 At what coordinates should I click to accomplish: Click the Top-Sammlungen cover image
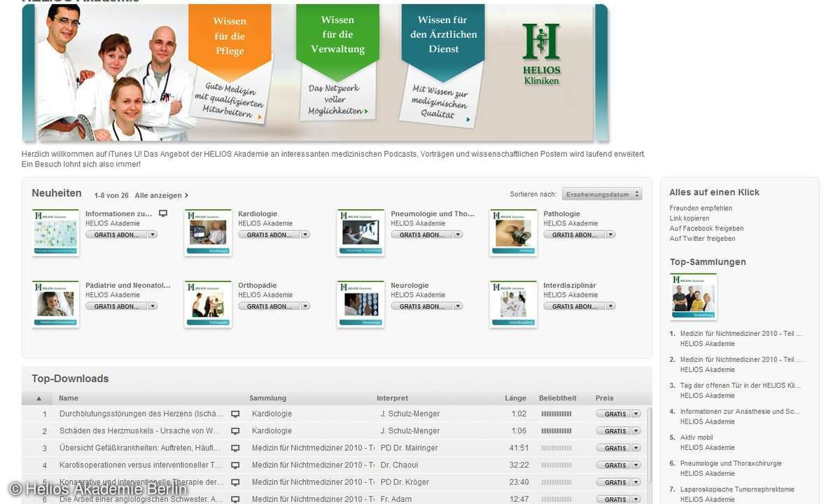(x=694, y=296)
